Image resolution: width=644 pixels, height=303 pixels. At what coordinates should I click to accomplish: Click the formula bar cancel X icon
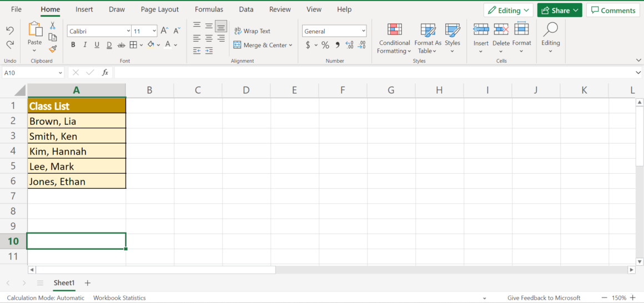76,73
